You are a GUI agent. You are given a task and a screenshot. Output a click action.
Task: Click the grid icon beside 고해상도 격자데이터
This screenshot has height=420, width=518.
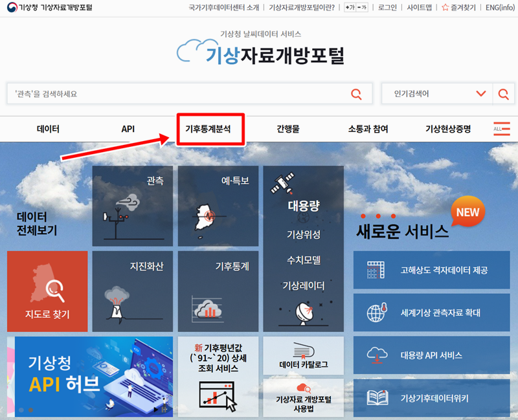376,270
